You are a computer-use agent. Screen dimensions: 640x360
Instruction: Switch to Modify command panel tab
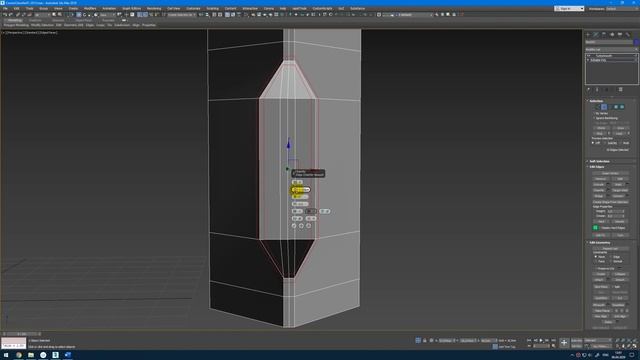click(596, 34)
